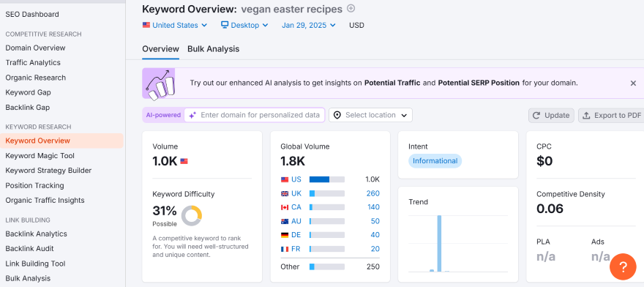Click the Competitive Density 0.06 value
The image size is (644, 287).
point(550,209)
